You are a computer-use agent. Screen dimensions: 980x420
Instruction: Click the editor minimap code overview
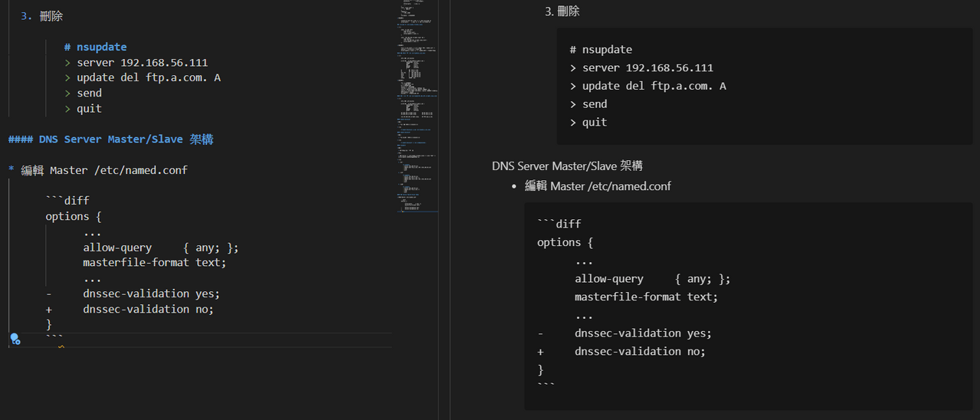tap(418, 107)
